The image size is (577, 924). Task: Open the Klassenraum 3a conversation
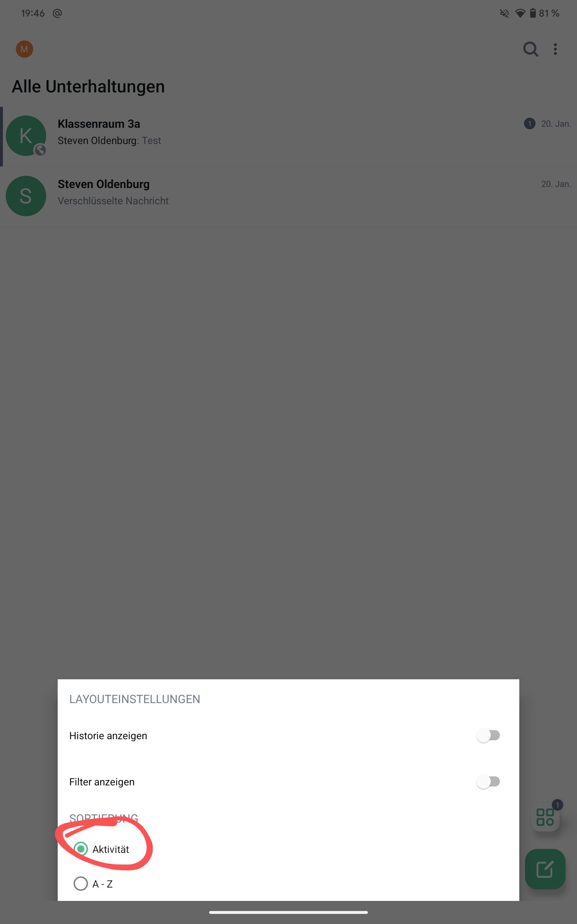(288, 136)
